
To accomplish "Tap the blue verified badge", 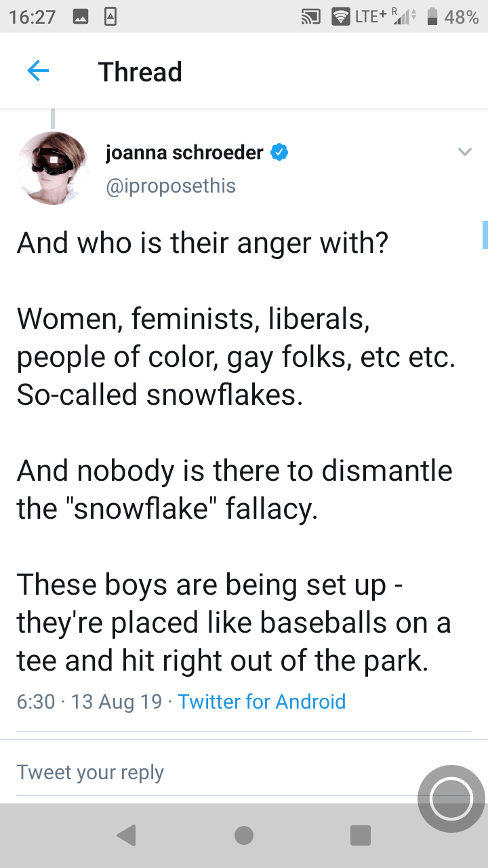I will (x=279, y=153).
